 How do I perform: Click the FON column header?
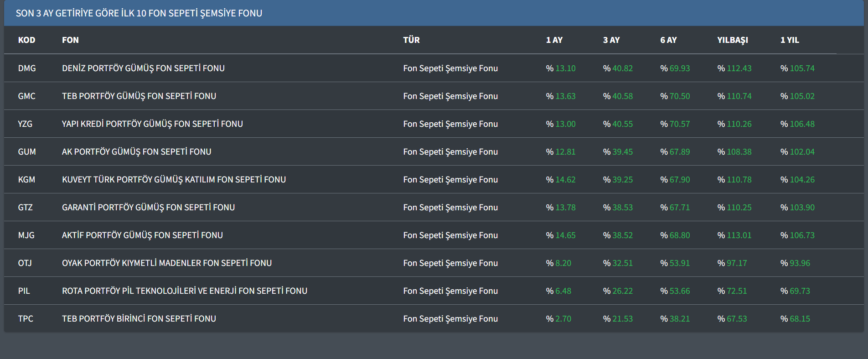click(x=70, y=40)
